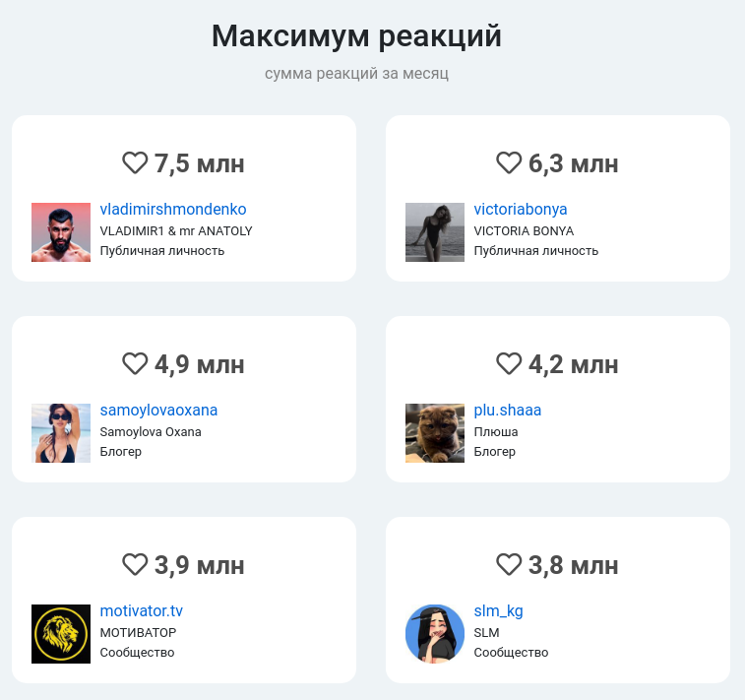
Task: Open the plu.shaaa profile link
Action: click(x=508, y=411)
